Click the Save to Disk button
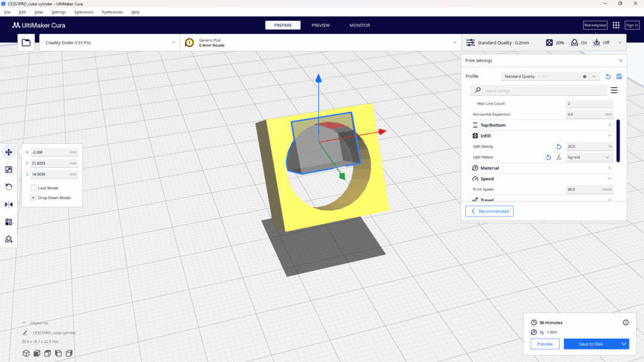This screenshot has width=644, height=362. click(591, 344)
